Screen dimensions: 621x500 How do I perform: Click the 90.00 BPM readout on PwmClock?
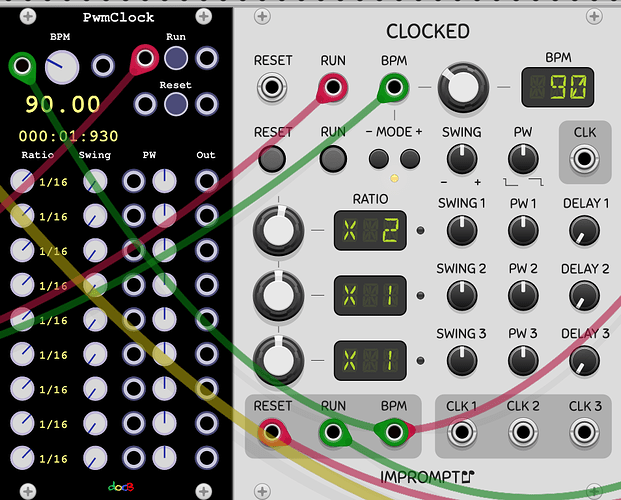63,104
